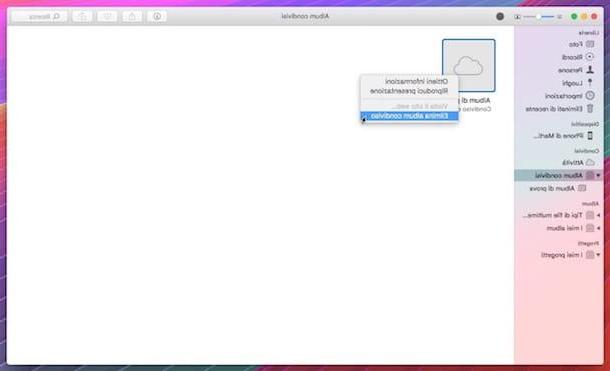The image size is (610, 371).
Task: Open the Importazioni sidebar item
Action: click(569, 96)
